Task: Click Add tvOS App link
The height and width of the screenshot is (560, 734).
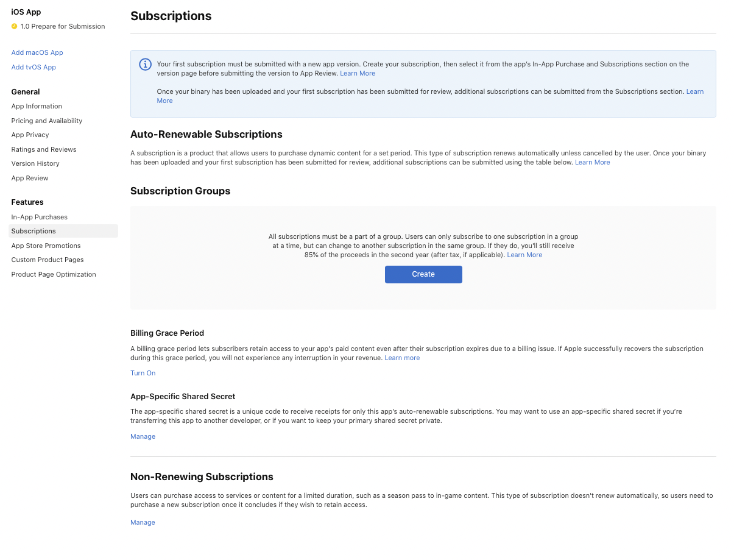Action: [34, 67]
